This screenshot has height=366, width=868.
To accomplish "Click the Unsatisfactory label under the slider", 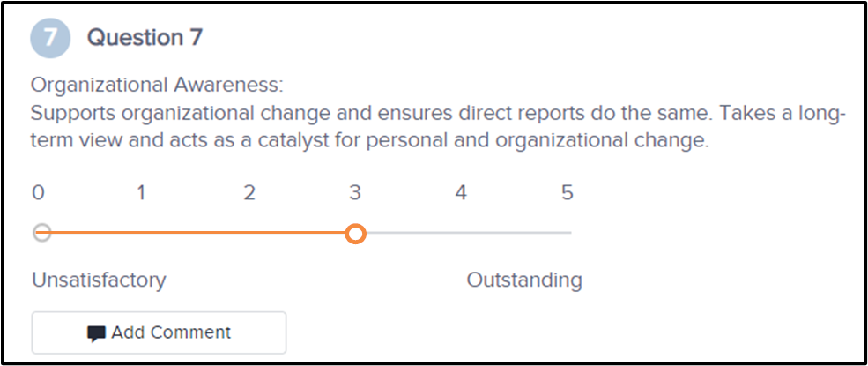I will pos(99,280).
